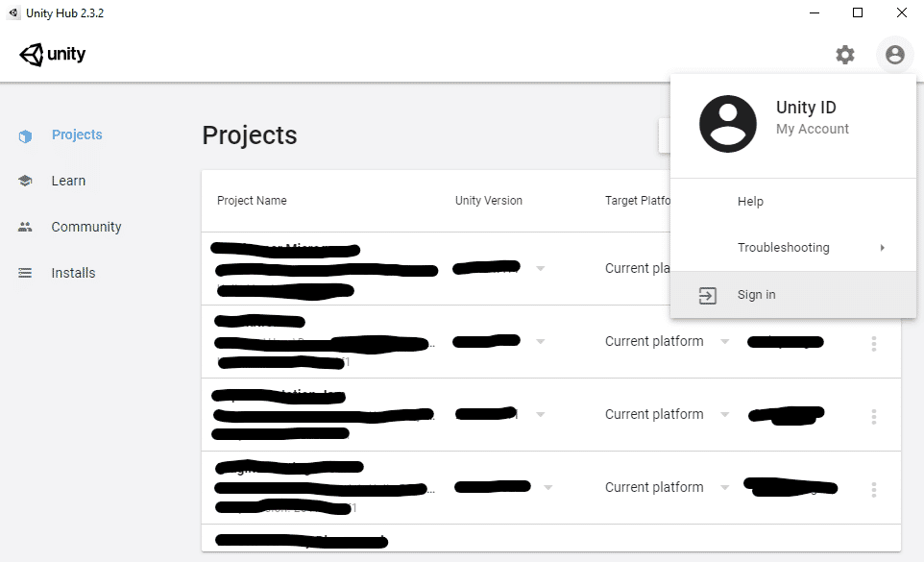Expand the first project's Unity version dropdown
924x562 pixels.
pos(541,269)
